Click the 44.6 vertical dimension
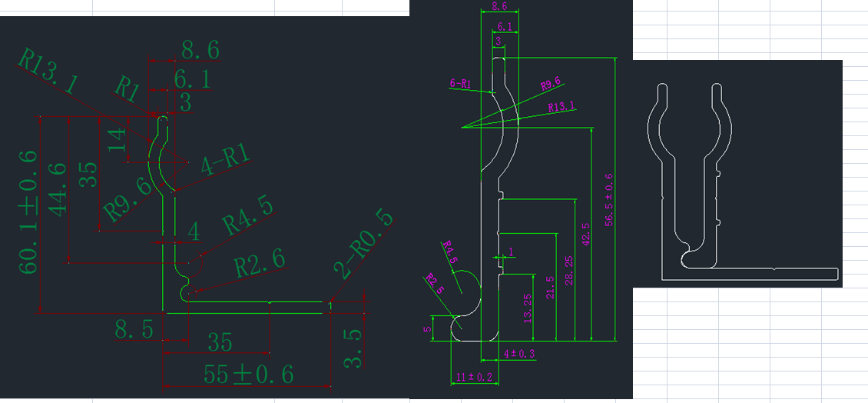The height and width of the screenshot is (403, 868). [x=57, y=190]
